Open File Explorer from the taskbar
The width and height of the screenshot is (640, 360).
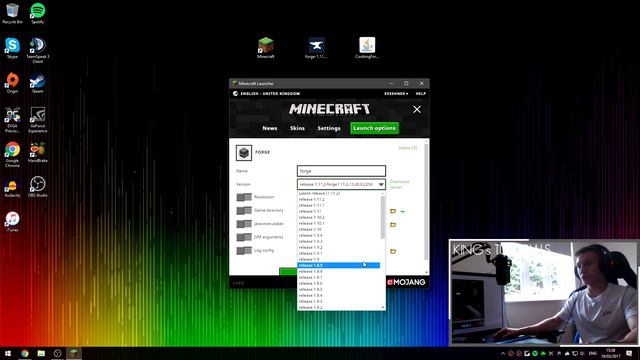coord(41,353)
